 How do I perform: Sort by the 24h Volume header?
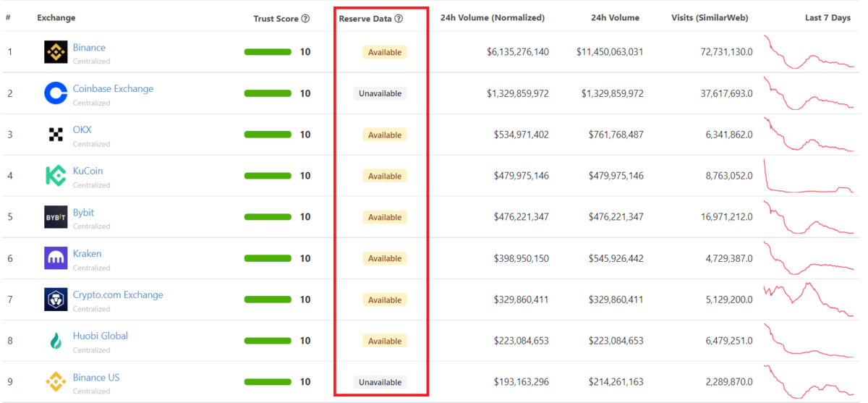[615, 18]
